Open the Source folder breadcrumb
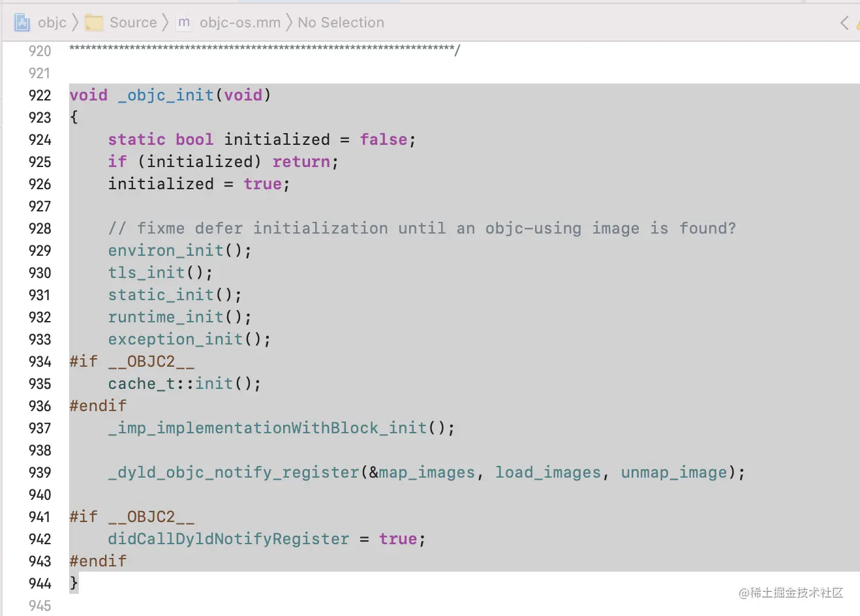This screenshot has height=616, width=860. click(133, 22)
